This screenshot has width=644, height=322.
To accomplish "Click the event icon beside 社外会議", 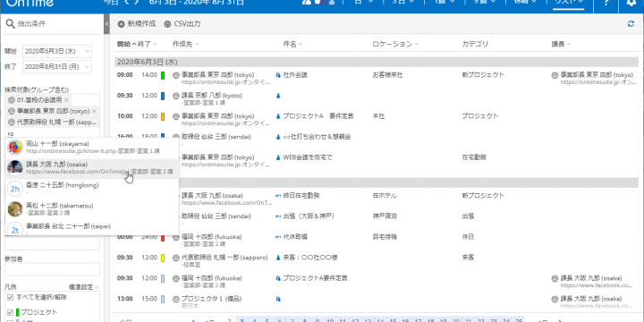I will 278,75.
